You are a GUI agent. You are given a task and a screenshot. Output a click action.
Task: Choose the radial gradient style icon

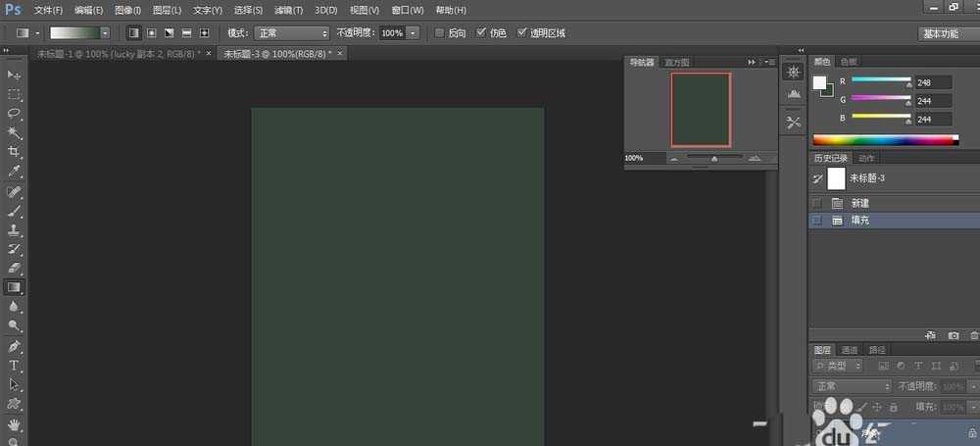coord(152,32)
